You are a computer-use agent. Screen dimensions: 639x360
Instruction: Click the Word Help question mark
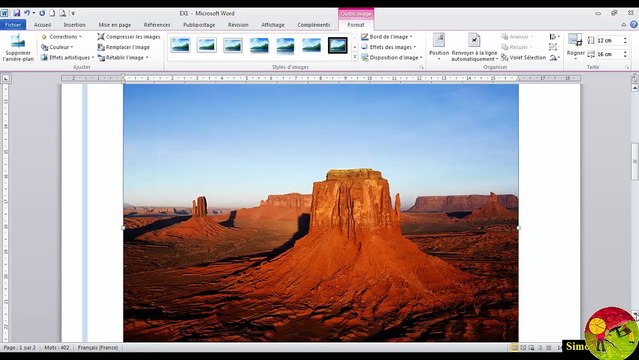(x=634, y=25)
